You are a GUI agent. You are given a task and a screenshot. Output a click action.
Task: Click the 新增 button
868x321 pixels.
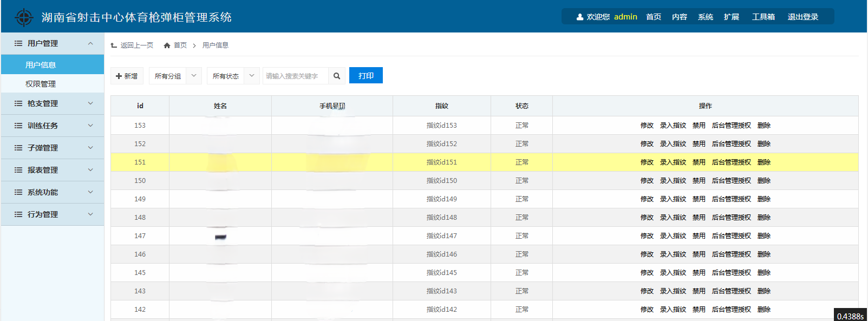click(127, 76)
